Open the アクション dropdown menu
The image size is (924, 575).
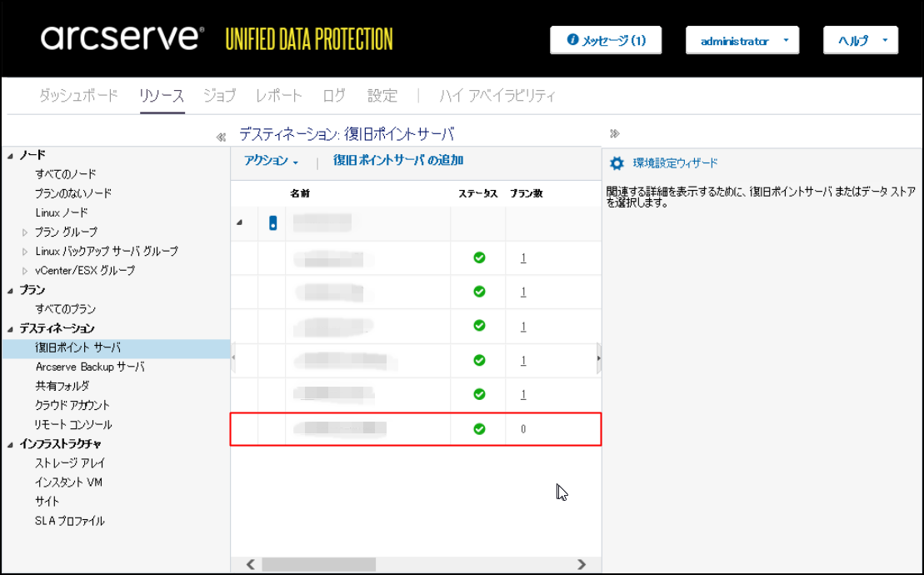tap(271, 161)
